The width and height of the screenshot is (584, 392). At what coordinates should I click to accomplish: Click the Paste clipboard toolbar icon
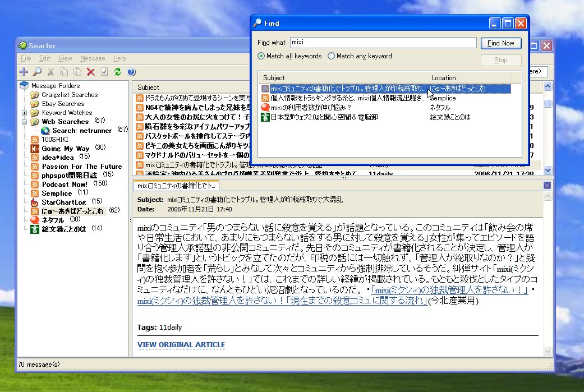tap(77, 72)
